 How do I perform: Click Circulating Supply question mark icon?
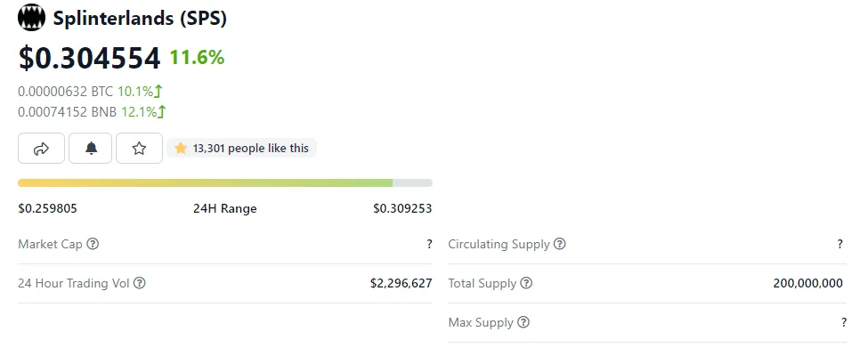coord(560,244)
